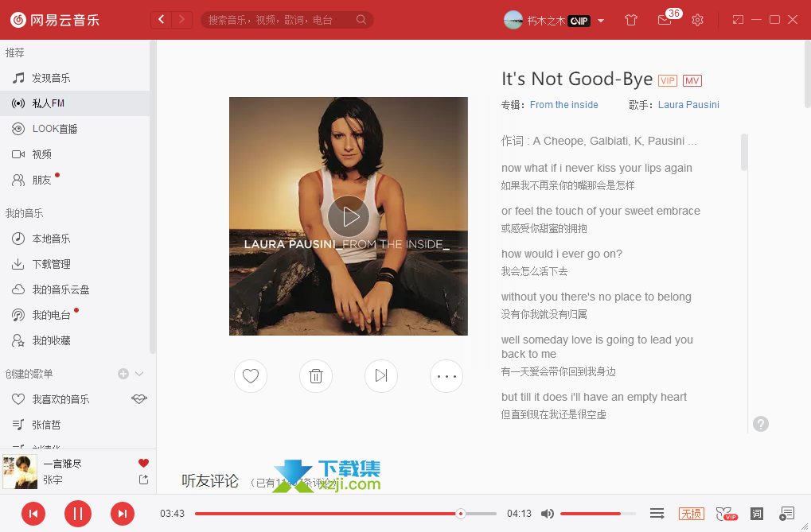Image resolution: width=811 pixels, height=532 pixels.
Task: Adjust the volume slider bar
Action: point(598,514)
